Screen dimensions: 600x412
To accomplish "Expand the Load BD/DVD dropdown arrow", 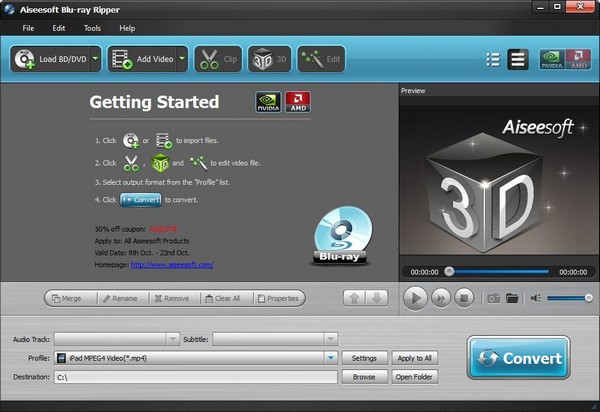I will pyautogui.click(x=96, y=59).
